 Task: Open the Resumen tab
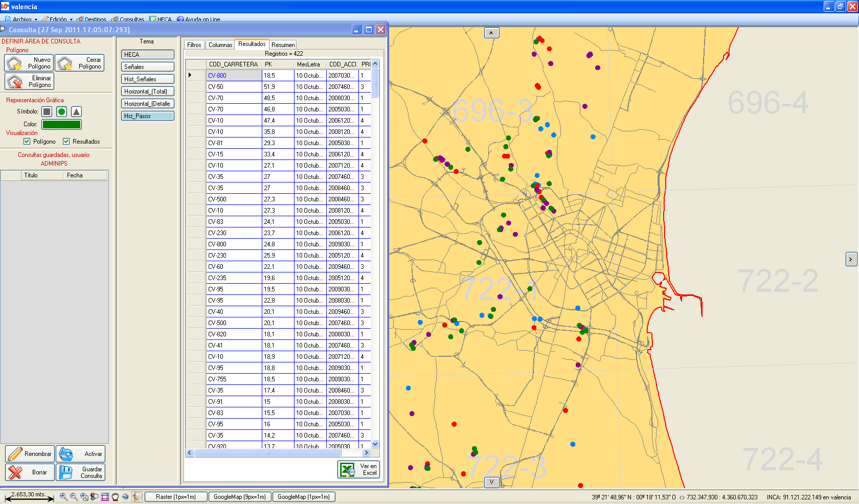[283, 45]
